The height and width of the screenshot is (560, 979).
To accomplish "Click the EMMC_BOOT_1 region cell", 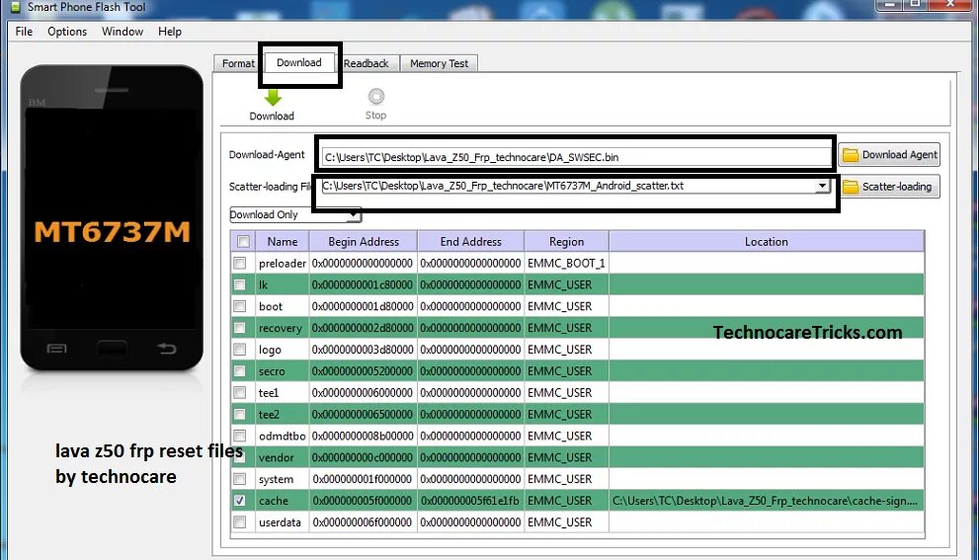I will click(566, 264).
